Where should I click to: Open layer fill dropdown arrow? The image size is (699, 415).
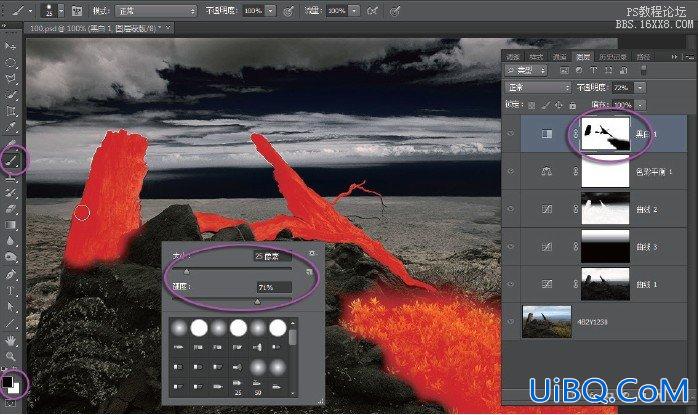(640, 105)
